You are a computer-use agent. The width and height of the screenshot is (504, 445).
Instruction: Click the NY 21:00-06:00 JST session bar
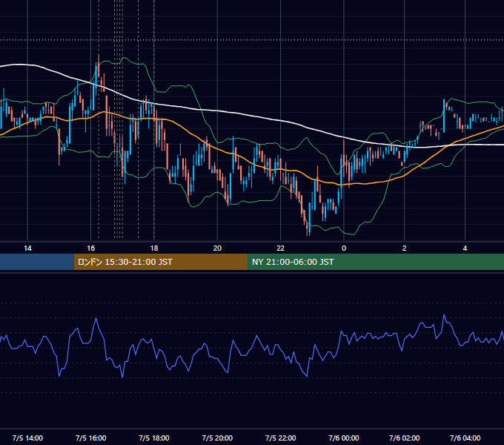376,262
